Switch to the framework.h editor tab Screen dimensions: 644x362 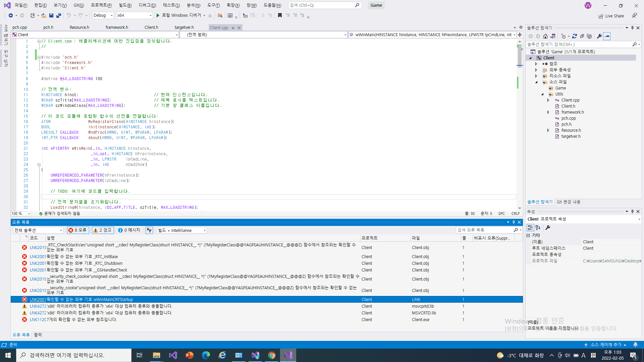pos(116,27)
